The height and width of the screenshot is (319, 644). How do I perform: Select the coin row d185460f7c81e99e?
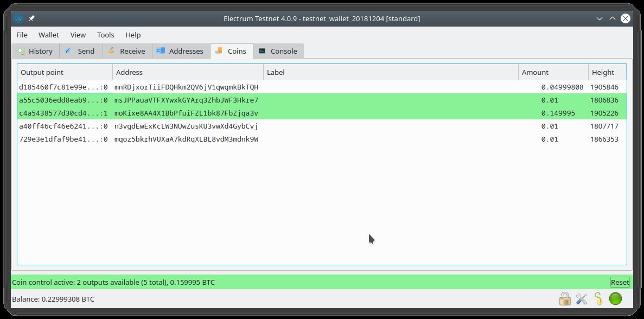(x=322, y=87)
